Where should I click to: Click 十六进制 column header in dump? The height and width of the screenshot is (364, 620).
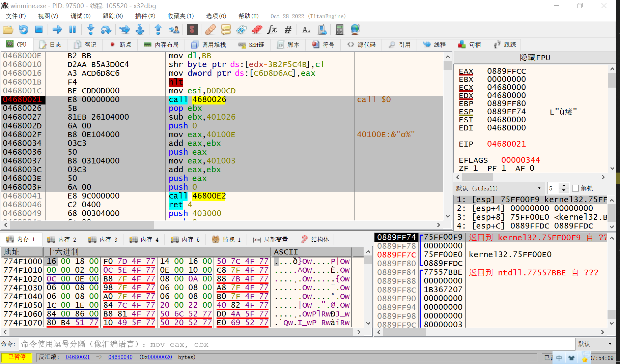(157, 252)
